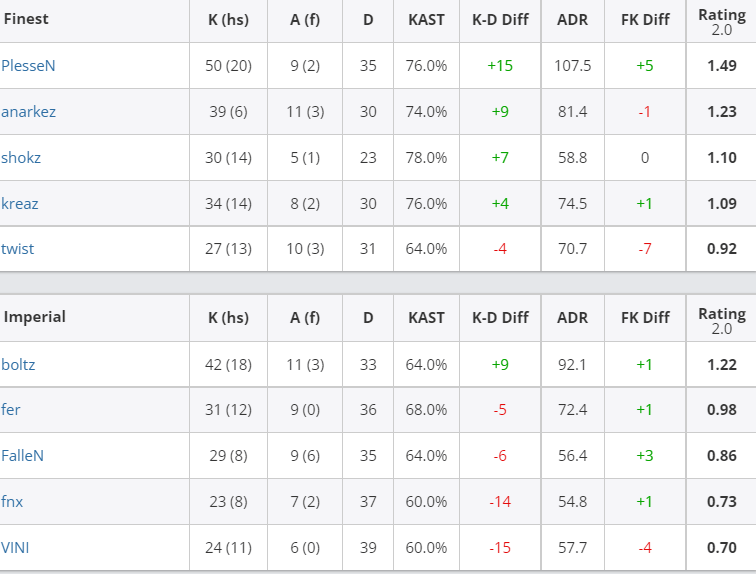Screen dimensions: 756x574
Task: Click Imperial table ADR column header
Action: coord(572,318)
